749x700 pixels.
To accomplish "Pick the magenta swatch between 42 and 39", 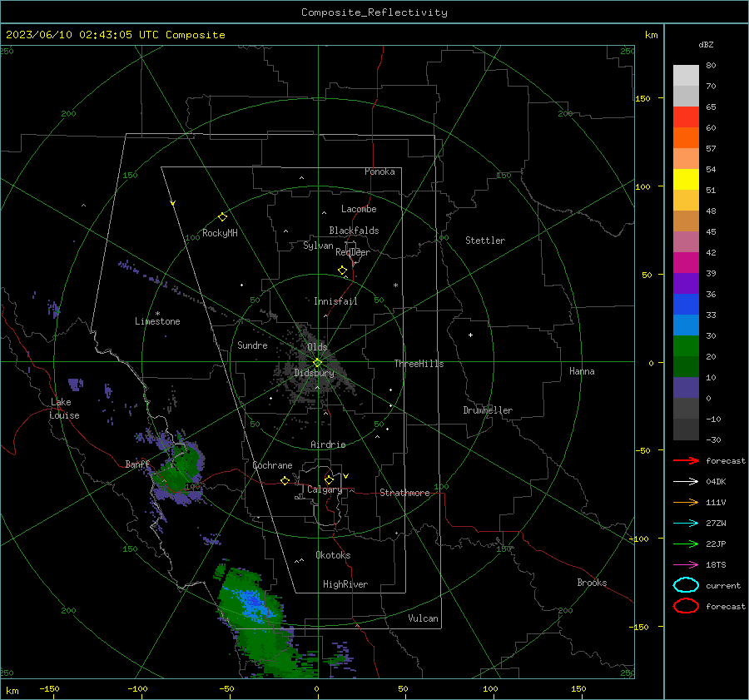I will (x=686, y=262).
